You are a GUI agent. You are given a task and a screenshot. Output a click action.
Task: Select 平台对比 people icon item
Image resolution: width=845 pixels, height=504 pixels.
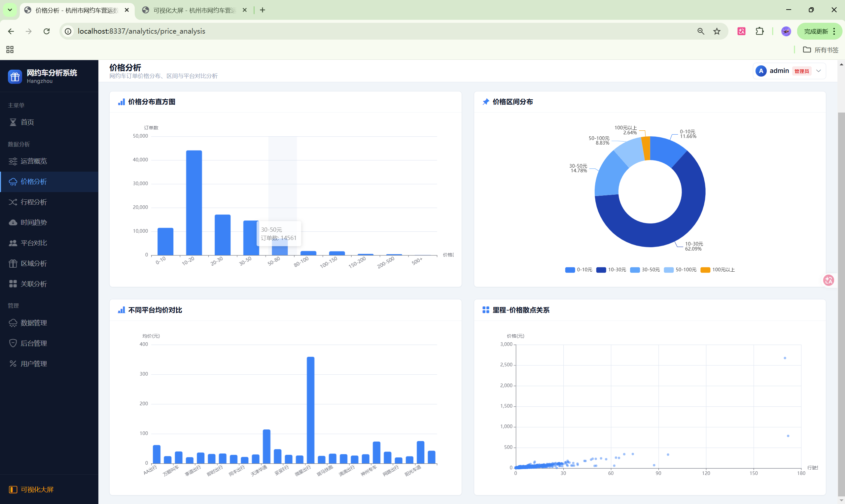pos(33,243)
